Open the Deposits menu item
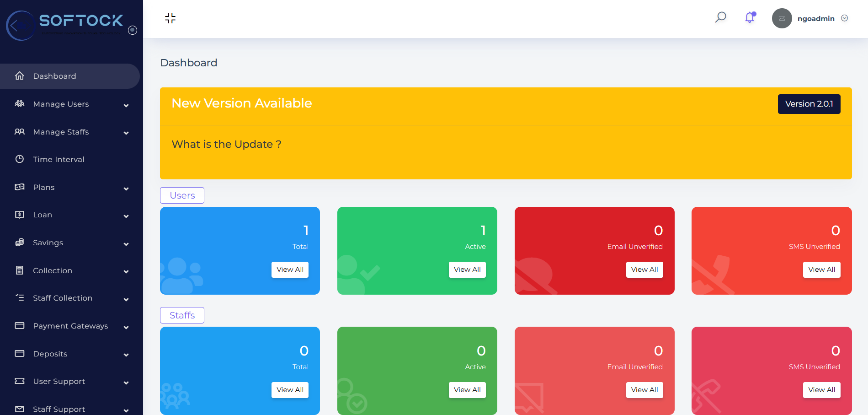The height and width of the screenshot is (415, 868). point(50,354)
